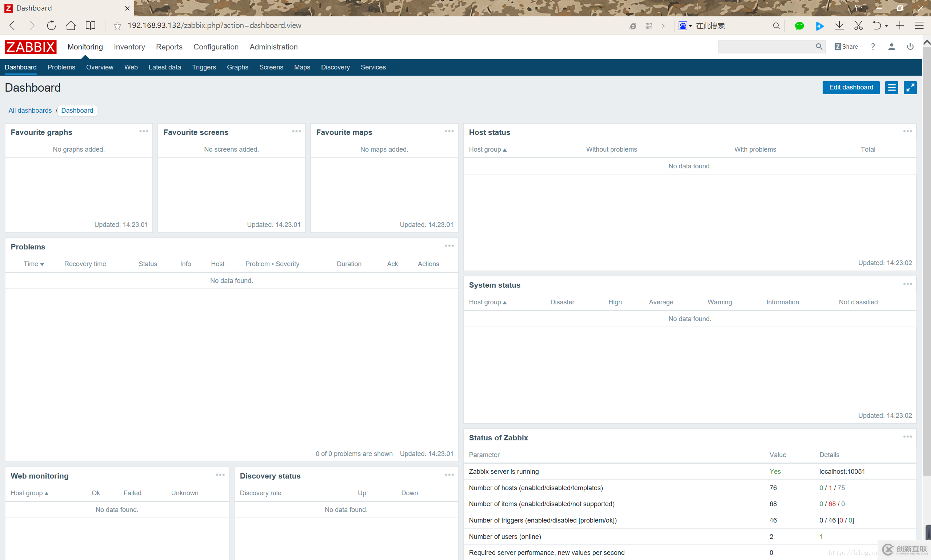Click the sign out power icon

pos(910,47)
